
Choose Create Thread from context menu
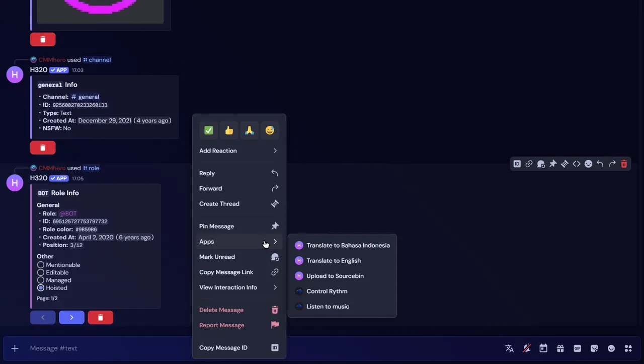tap(239, 204)
